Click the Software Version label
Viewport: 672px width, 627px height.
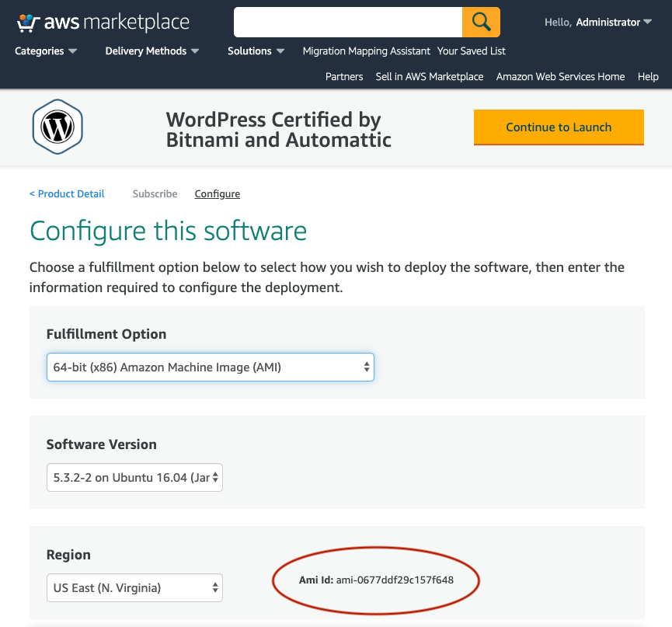(102, 444)
